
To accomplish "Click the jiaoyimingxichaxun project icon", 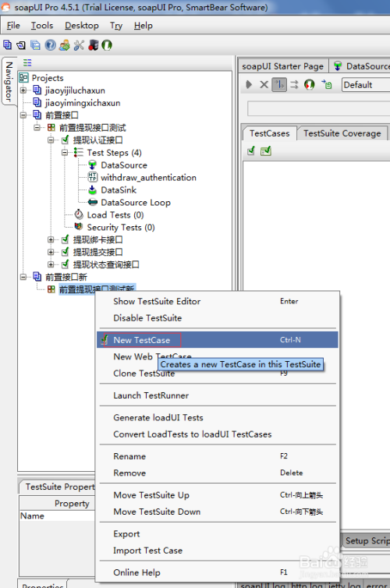I will [x=37, y=102].
